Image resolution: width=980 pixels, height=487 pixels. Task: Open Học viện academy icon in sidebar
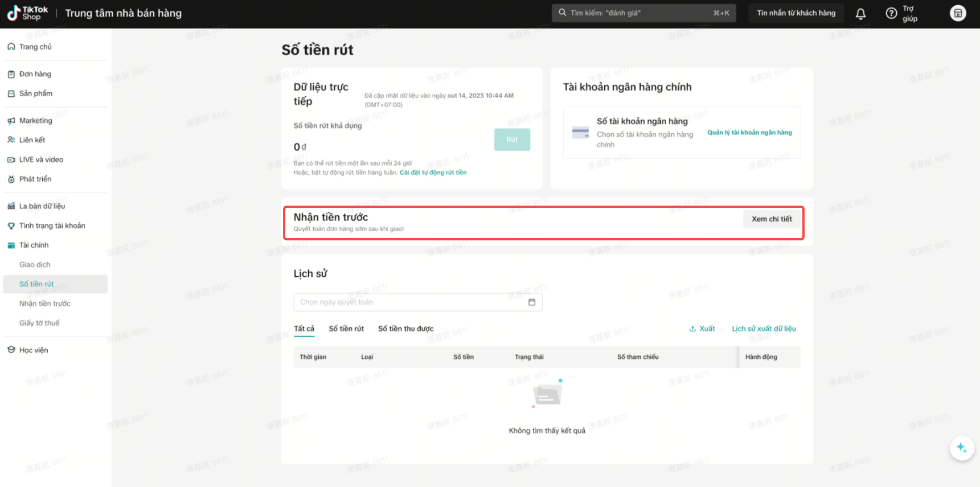click(11, 350)
